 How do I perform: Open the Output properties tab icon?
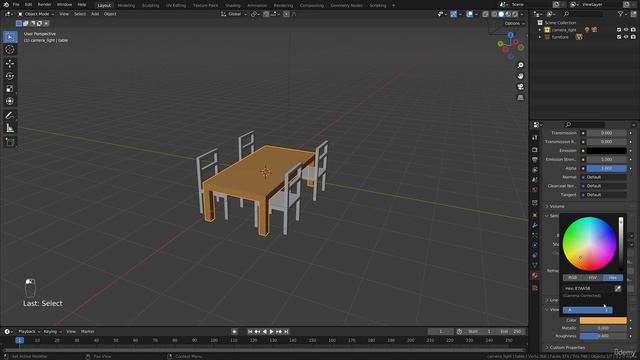535,160
